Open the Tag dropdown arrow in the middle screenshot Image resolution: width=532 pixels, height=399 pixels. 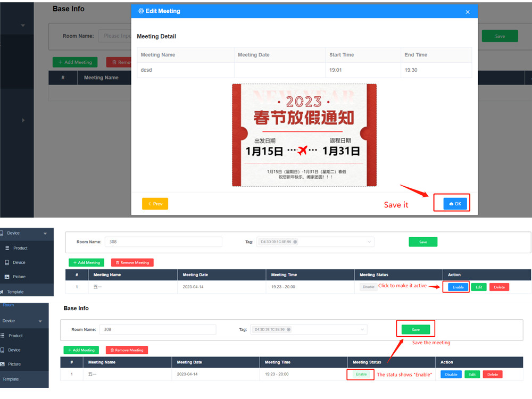point(369,242)
